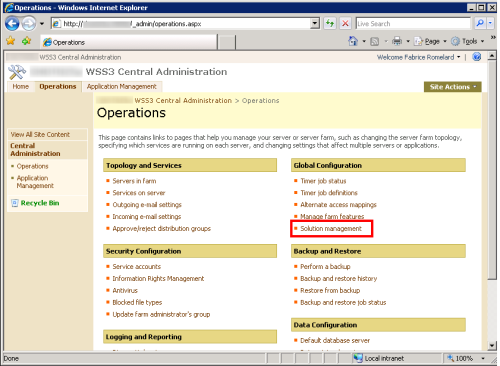The width and height of the screenshot is (500, 366).
Task: Open Antivirus settings link
Action: (125, 290)
